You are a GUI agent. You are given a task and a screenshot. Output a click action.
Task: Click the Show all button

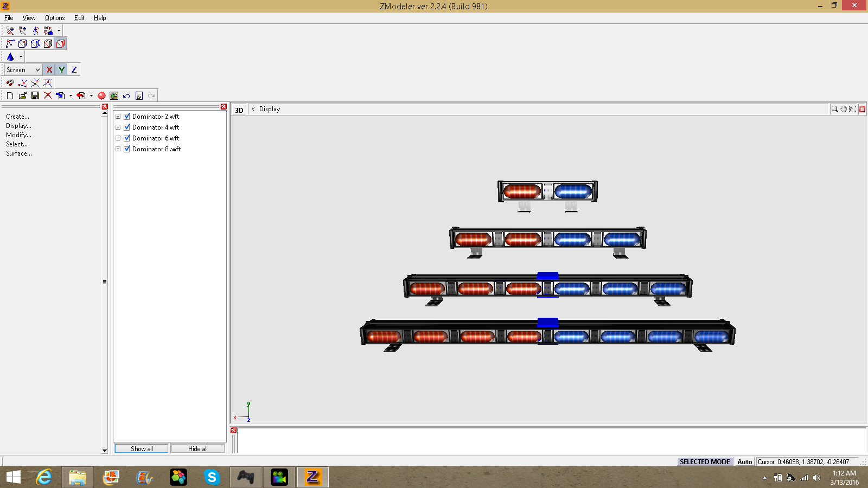pyautogui.click(x=142, y=448)
